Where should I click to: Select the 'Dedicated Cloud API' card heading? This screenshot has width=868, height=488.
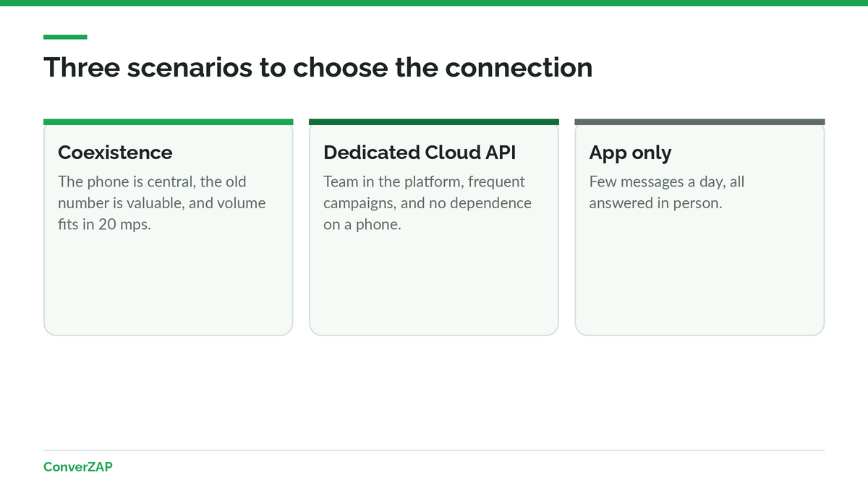(420, 153)
